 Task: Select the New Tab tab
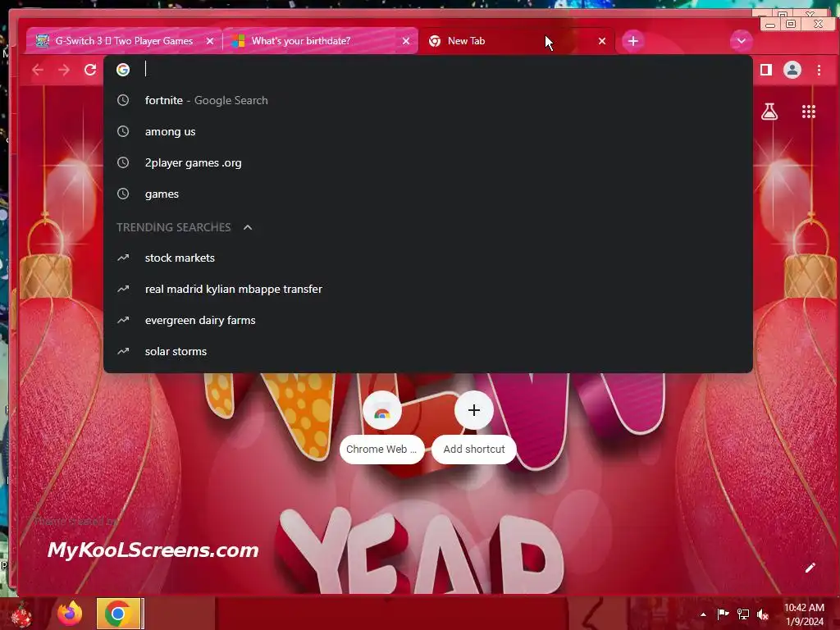click(517, 41)
